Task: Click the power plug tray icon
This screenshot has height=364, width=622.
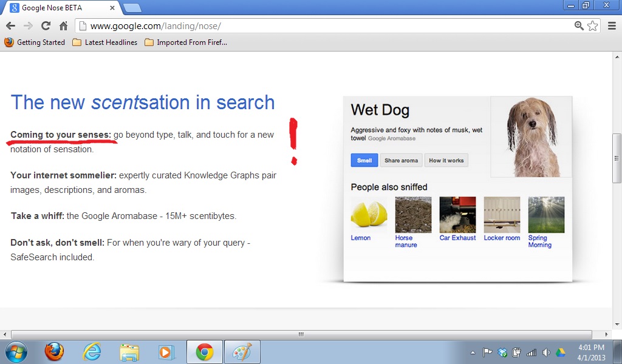Action: coord(516,352)
